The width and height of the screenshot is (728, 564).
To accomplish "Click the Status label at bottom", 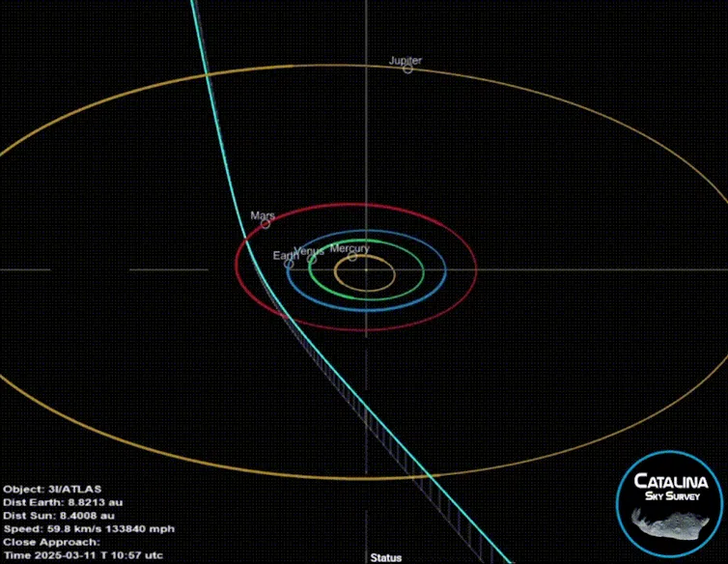I will pos(386,557).
